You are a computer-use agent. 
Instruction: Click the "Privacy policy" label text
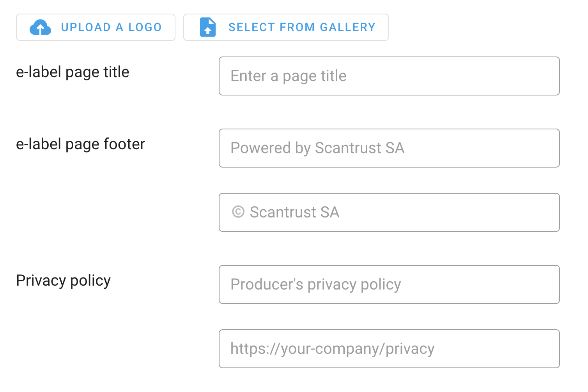63,281
